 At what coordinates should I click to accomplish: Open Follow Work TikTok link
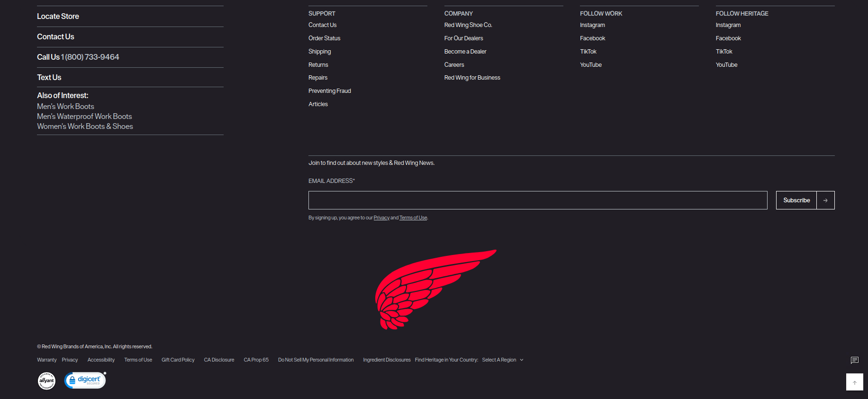[x=588, y=52]
